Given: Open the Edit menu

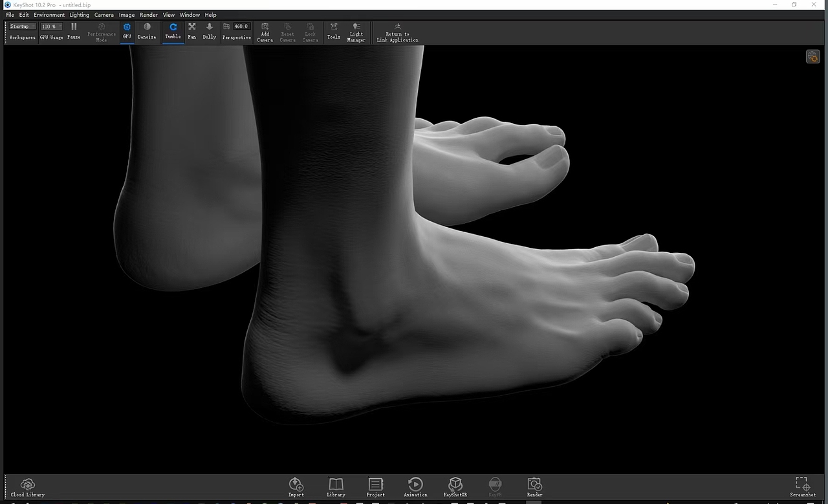Looking at the screenshot, I should [x=24, y=15].
